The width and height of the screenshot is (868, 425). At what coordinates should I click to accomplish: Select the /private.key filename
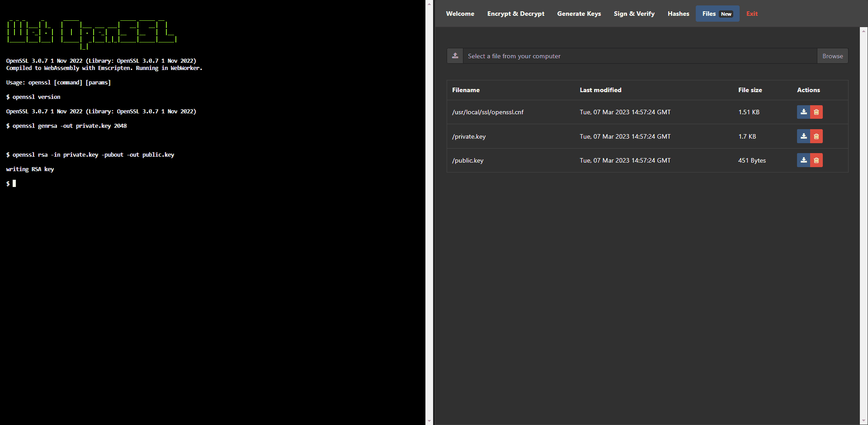(469, 136)
